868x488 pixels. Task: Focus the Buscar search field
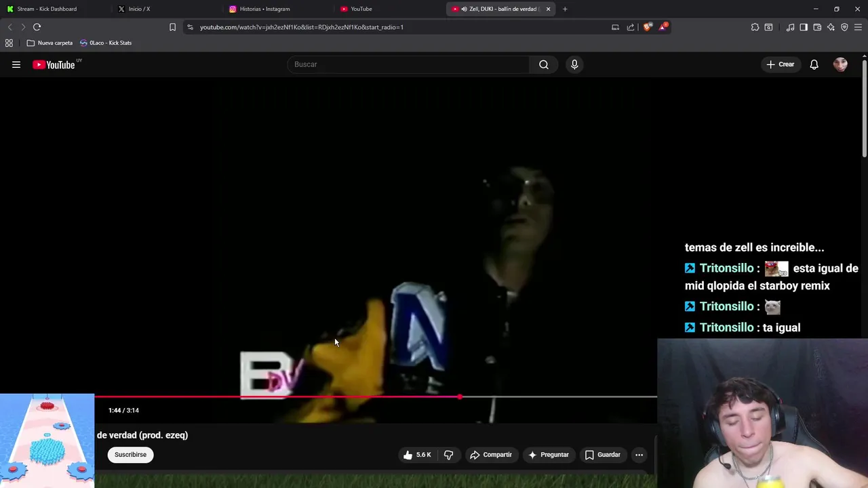coord(409,64)
